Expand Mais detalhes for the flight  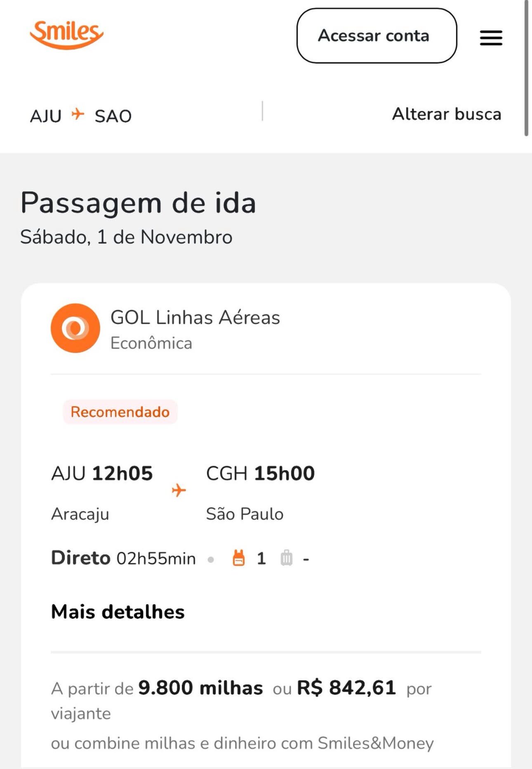(x=118, y=612)
